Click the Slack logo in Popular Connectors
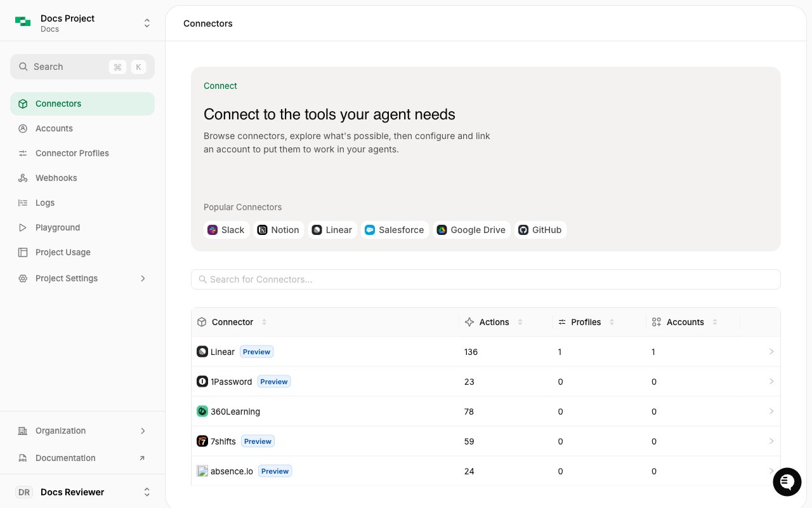 coord(213,230)
